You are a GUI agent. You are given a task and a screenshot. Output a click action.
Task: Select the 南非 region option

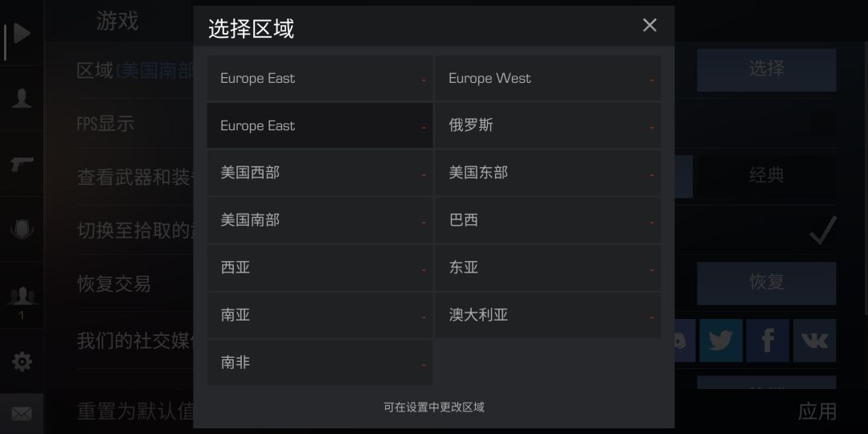[320, 362]
